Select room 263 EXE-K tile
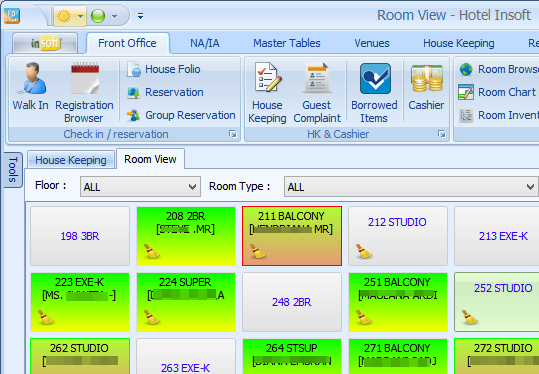 (186, 356)
